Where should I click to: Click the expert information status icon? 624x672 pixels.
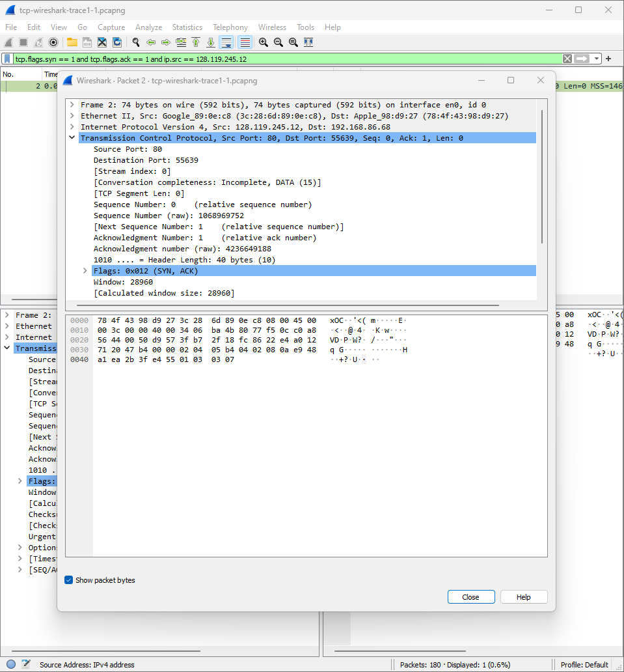point(11,664)
